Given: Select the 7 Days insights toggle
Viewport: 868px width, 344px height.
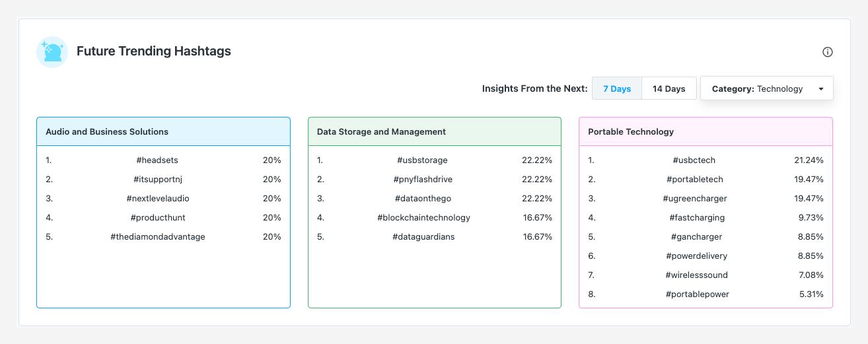Looking at the screenshot, I should click(616, 88).
